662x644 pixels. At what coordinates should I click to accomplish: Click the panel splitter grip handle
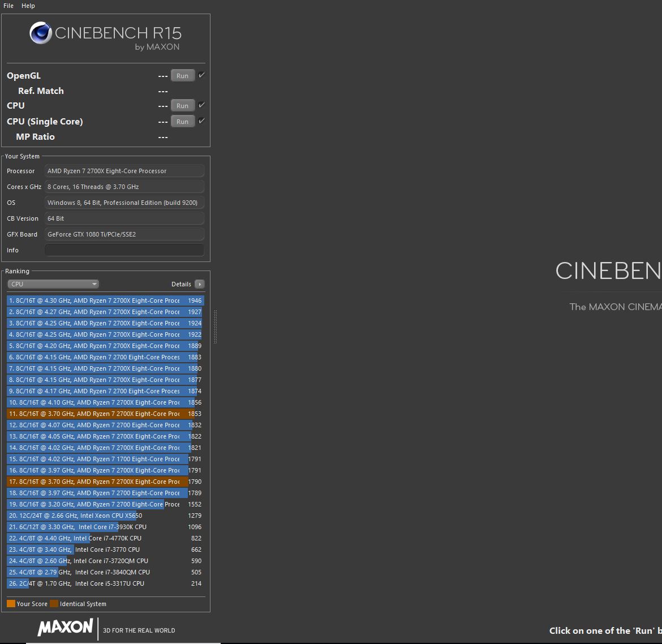tap(216, 327)
